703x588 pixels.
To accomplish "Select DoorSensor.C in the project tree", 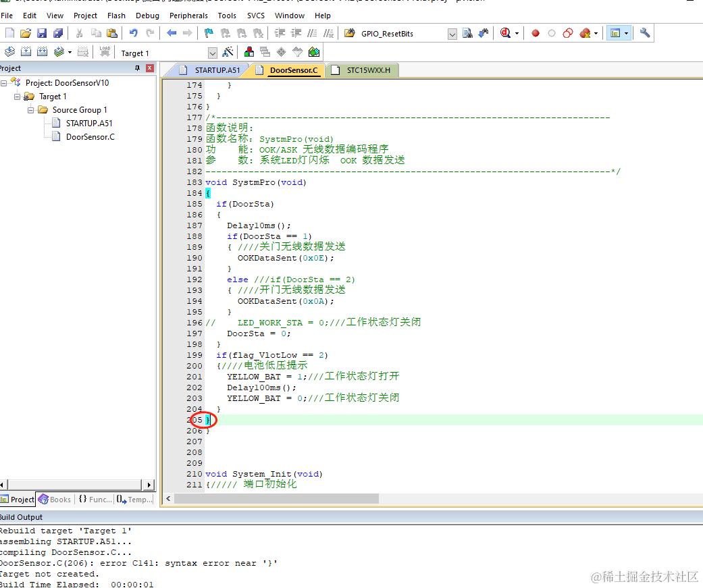I will coord(90,136).
